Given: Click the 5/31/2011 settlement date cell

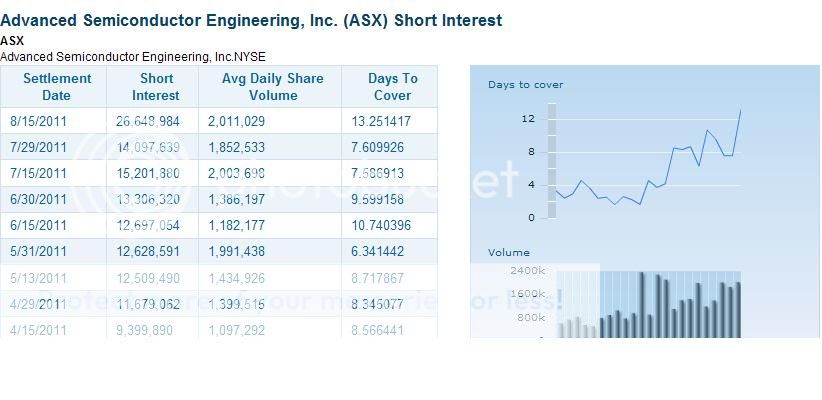Looking at the screenshot, I should [x=38, y=251].
